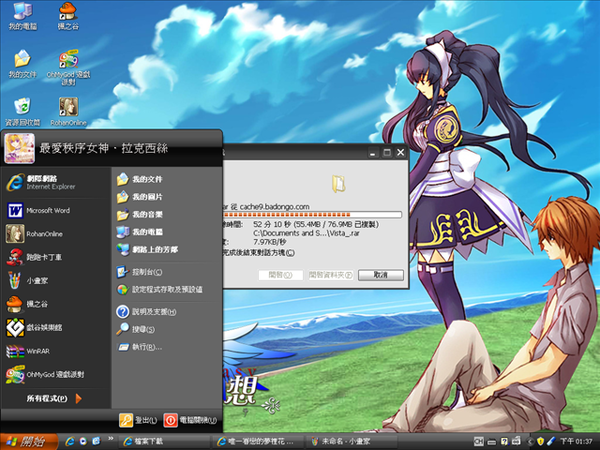Click the transfer rate 7.97KB/秒 text

click(270, 242)
